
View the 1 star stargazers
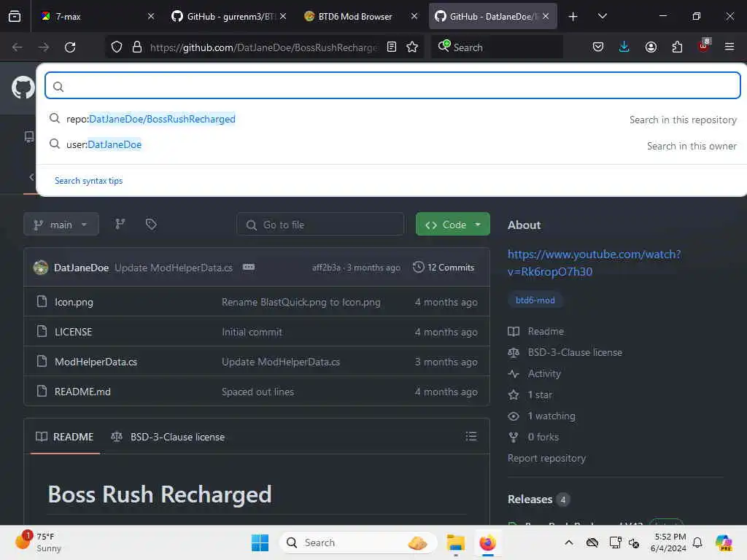tap(530, 394)
